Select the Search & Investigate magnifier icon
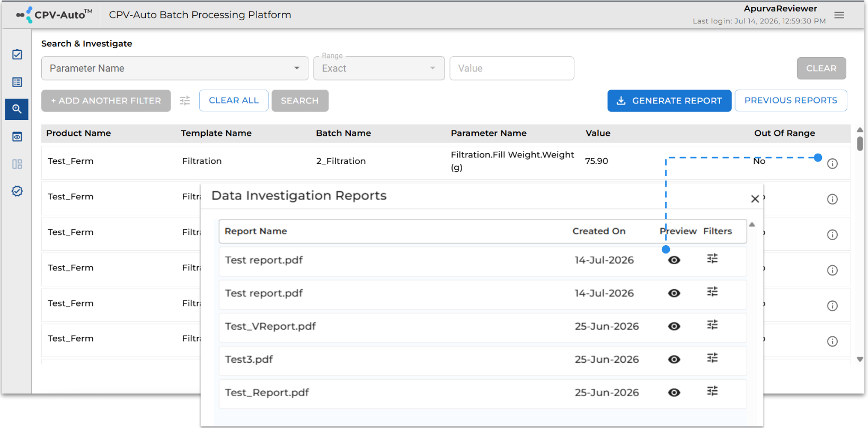This screenshot has height=428, width=868. coord(17,109)
